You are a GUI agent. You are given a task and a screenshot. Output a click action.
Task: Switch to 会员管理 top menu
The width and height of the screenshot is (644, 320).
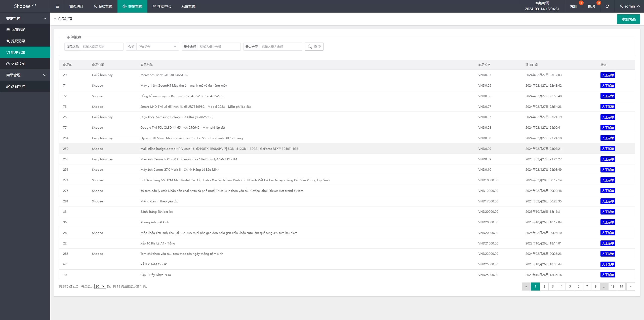point(103,6)
